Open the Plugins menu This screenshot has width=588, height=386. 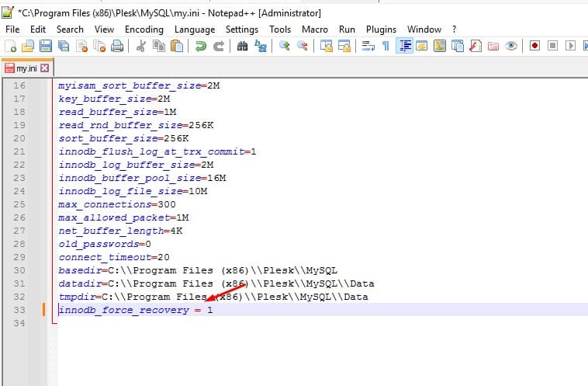pos(381,30)
